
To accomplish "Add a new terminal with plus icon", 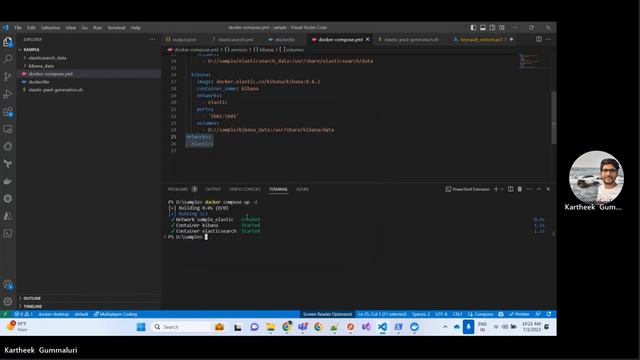I will point(496,189).
